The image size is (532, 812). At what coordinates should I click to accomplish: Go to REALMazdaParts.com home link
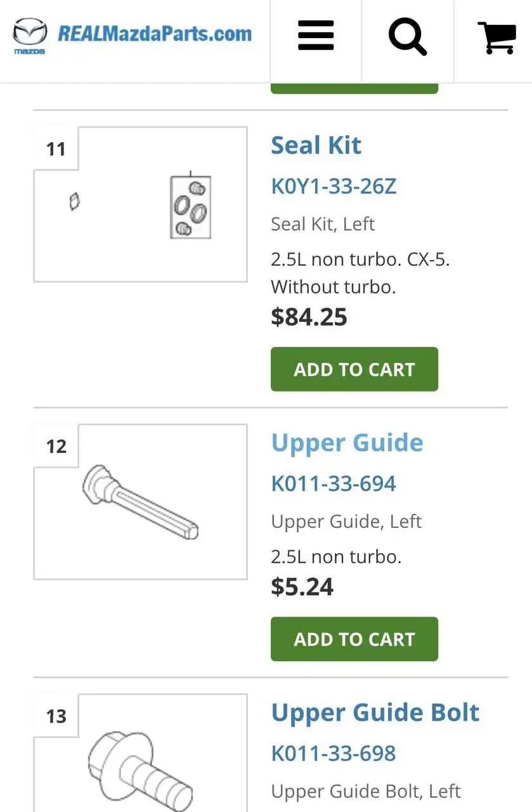(154, 34)
